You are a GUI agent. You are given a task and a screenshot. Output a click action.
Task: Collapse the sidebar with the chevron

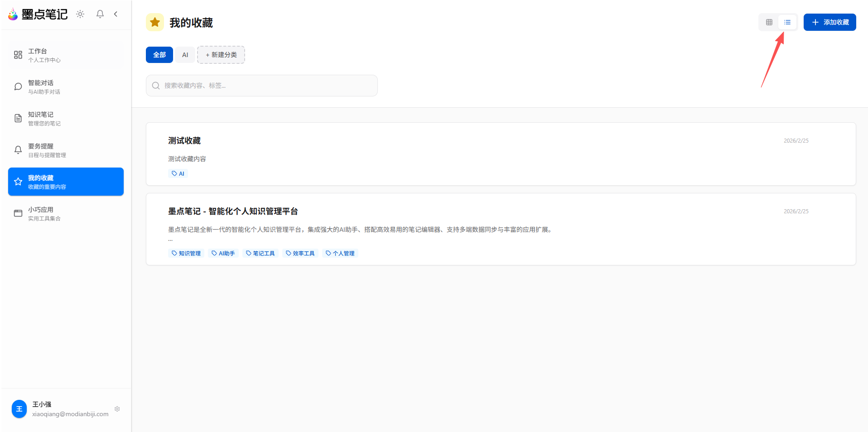(116, 14)
